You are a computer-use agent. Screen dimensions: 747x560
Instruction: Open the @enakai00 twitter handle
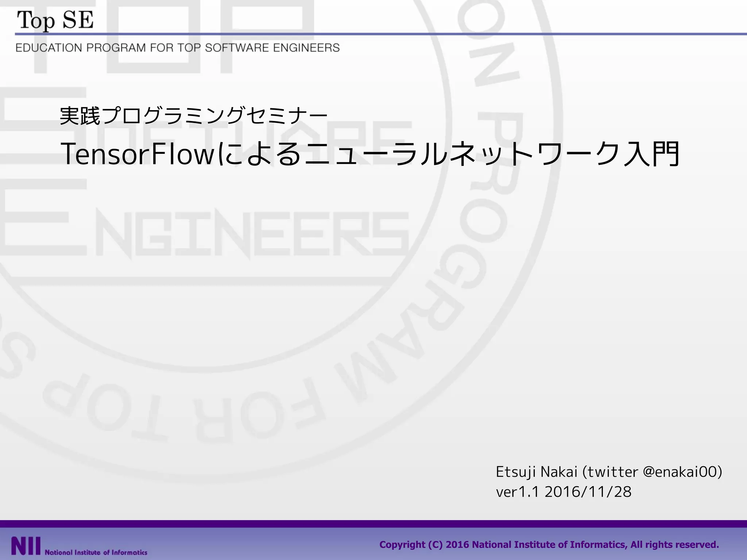680,472
